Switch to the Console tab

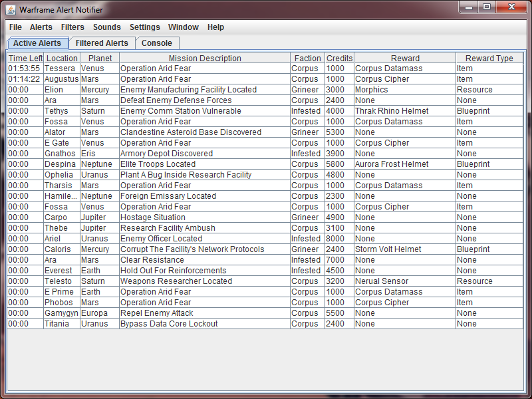pyautogui.click(x=157, y=43)
